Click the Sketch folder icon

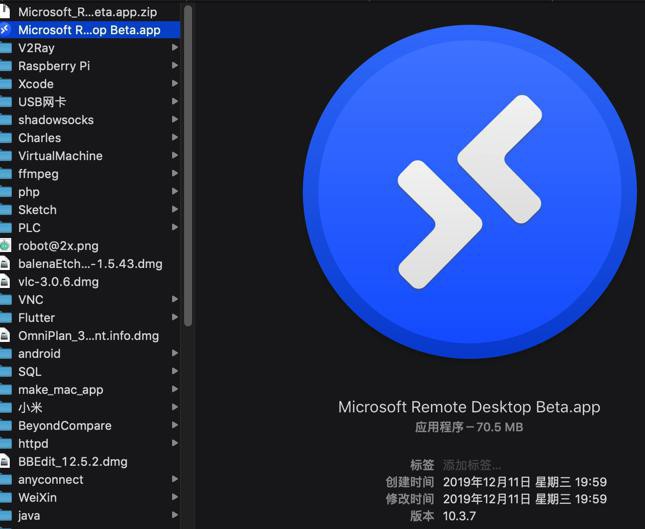pos(5,209)
